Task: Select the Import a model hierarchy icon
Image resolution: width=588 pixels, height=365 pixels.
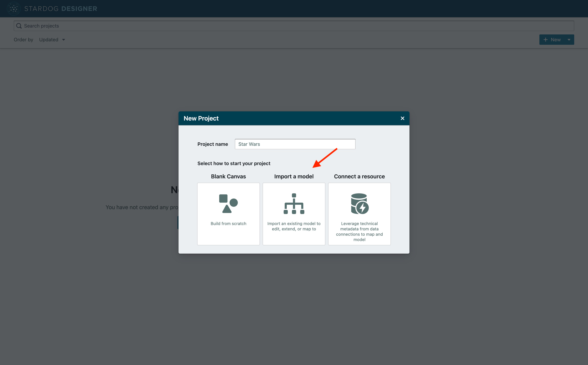Action: pos(294,204)
